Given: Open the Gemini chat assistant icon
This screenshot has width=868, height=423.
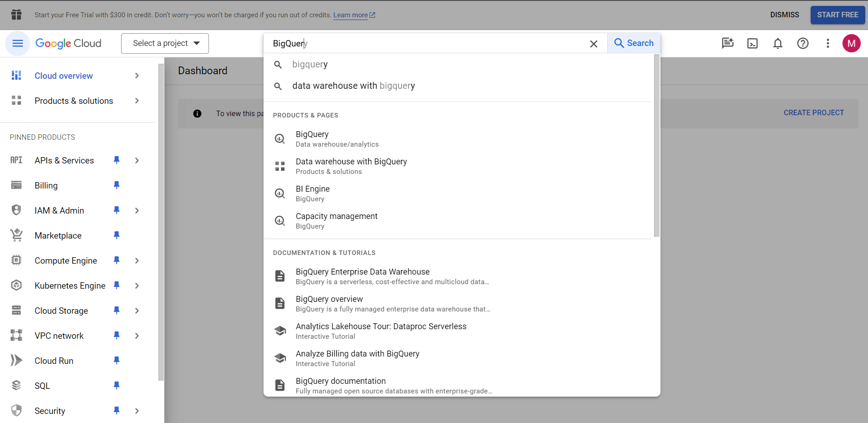Looking at the screenshot, I should 728,43.
